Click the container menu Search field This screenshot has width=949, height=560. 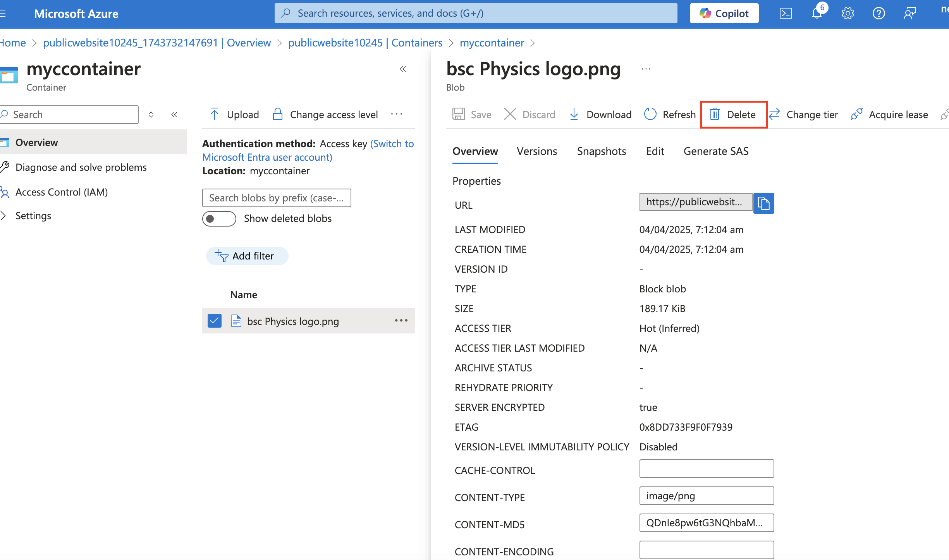[69, 115]
